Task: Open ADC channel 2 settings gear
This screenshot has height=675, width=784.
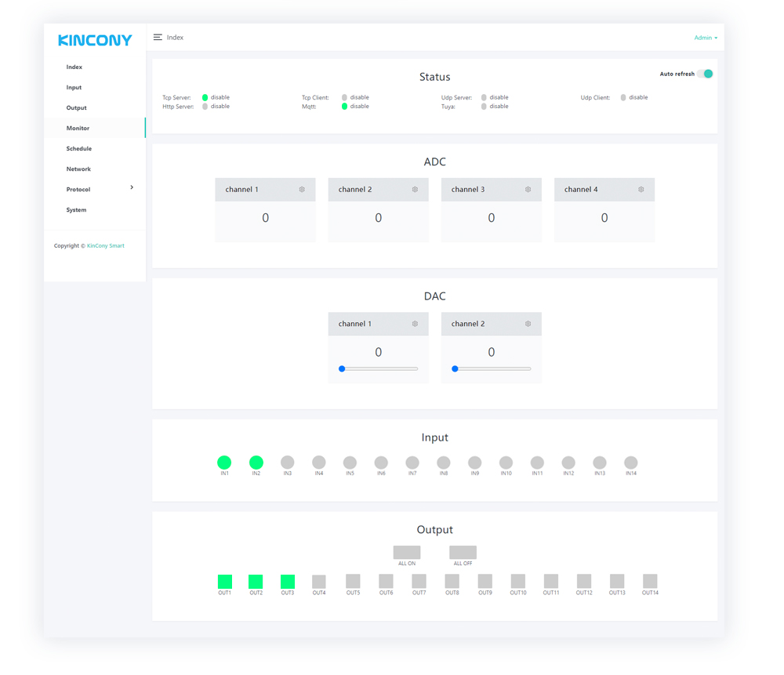Action: 415,190
